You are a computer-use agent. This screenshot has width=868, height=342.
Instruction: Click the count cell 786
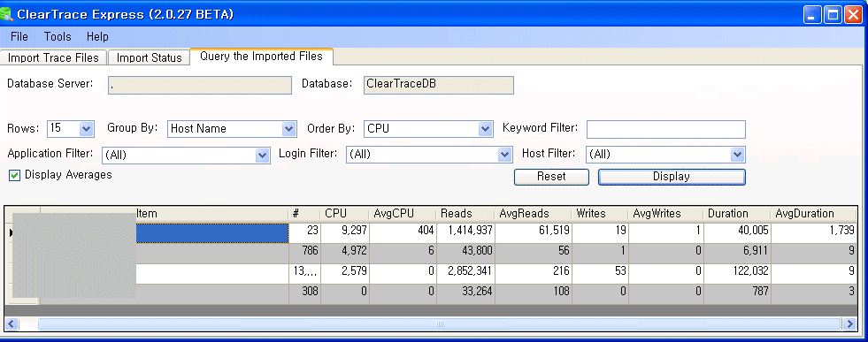pyautogui.click(x=303, y=253)
